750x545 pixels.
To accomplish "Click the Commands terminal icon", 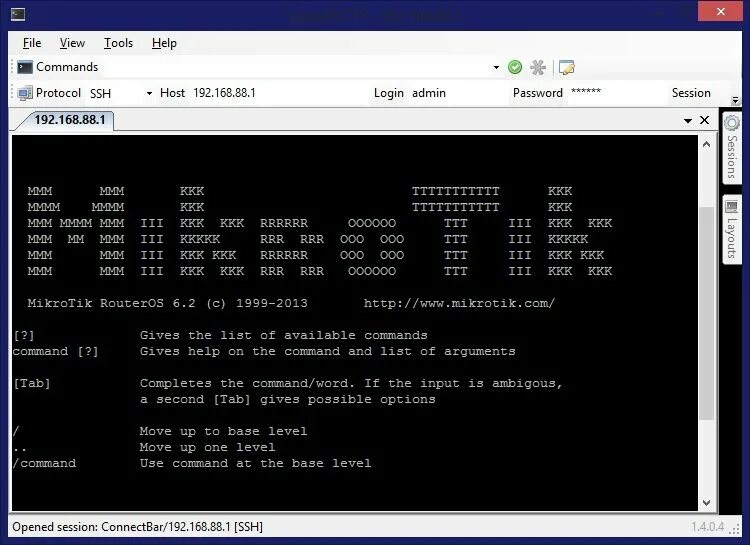I will tap(25, 67).
